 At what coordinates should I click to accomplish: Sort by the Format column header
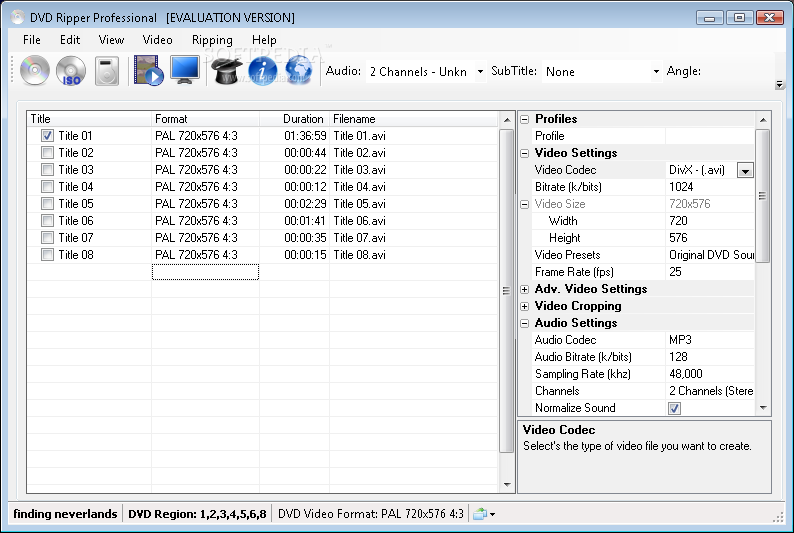(205, 119)
